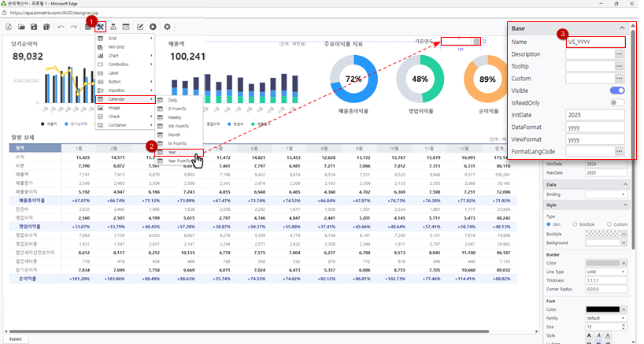The height and width of the screenshot is (344, 644).
Task: Click the Redo arrow icon
Action: pyautogui.click(x=73, y=27)
